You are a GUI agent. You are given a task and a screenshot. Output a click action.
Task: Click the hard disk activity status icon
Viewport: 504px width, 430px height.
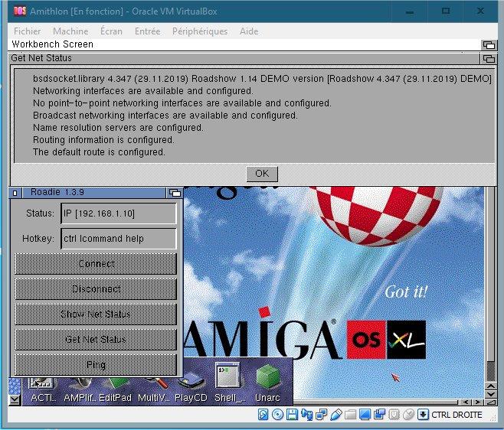263,415
